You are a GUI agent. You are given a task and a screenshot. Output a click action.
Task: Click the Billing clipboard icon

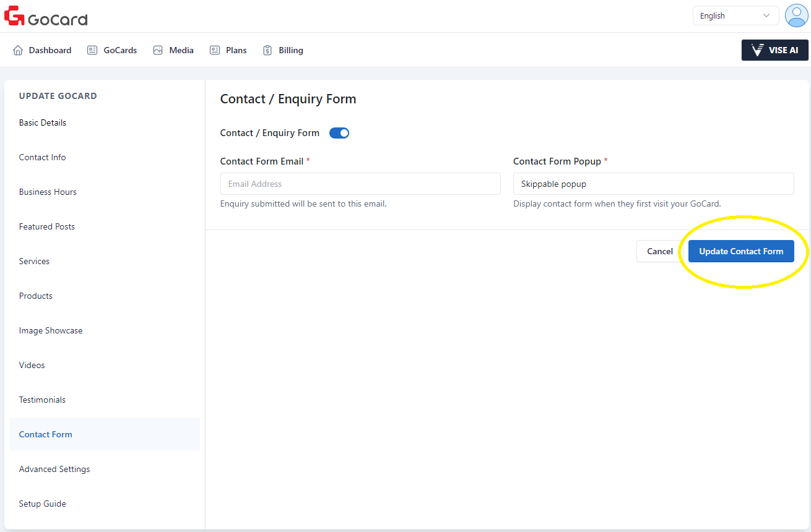click(x=267, y=50)
